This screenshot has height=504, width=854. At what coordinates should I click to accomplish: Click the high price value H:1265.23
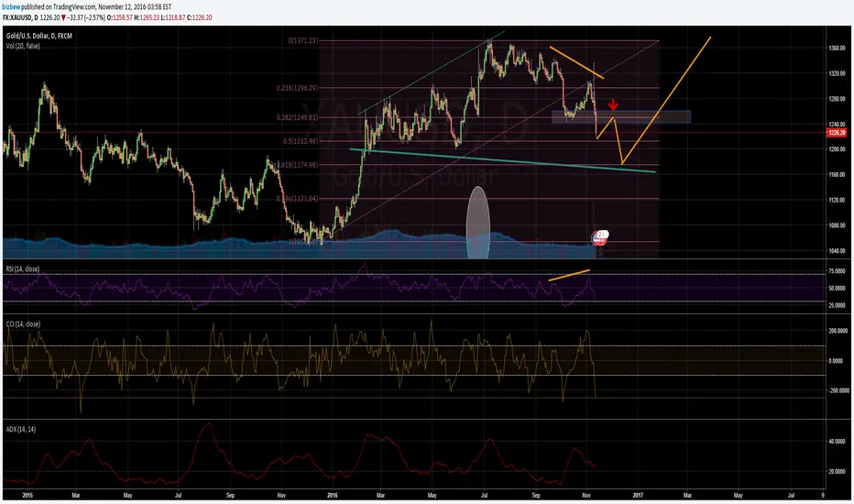[147, 17]
